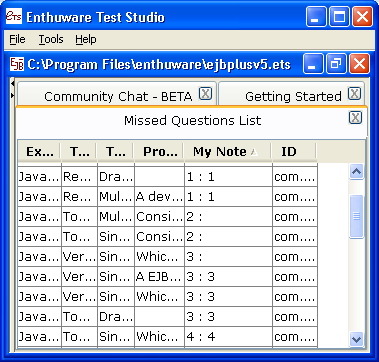Restore the ejbplusv5.ets inner window
Viewport: 379px width, 362px height.
(x=336, y=64)
